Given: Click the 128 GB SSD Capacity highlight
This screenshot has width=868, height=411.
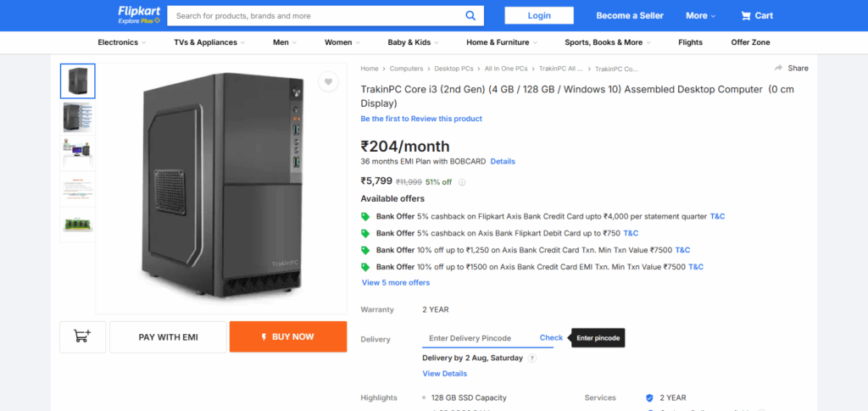Looking at the screenshot, I should (469, 397).
